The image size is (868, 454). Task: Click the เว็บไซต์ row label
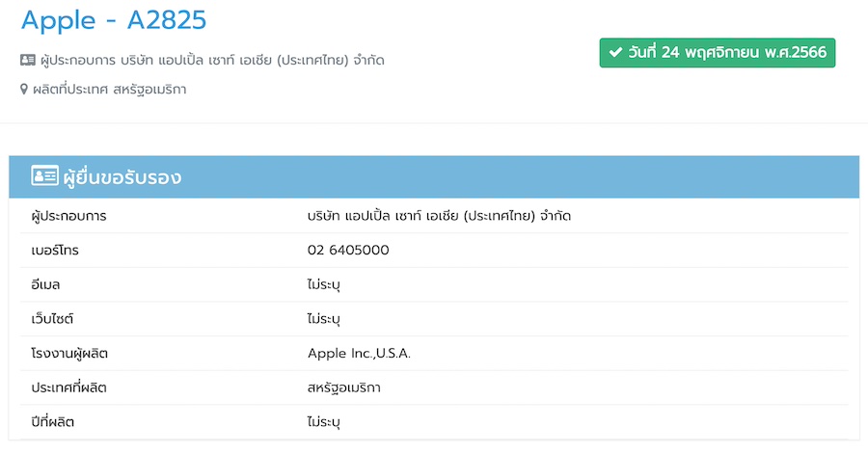[x=52, y=319]
